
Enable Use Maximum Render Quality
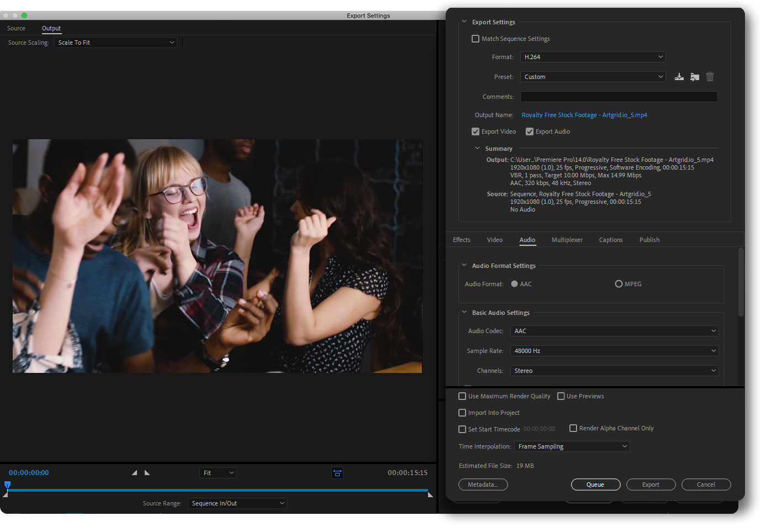462,396
